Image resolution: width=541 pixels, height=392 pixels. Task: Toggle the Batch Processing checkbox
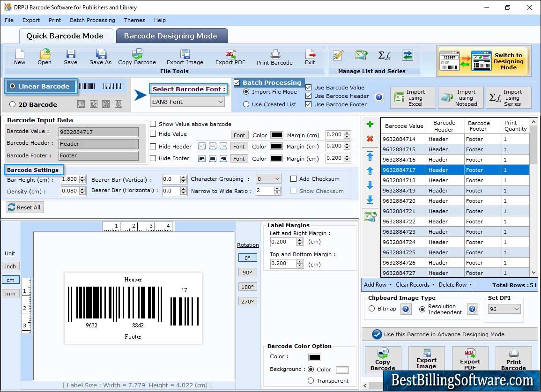coord(237,82)
